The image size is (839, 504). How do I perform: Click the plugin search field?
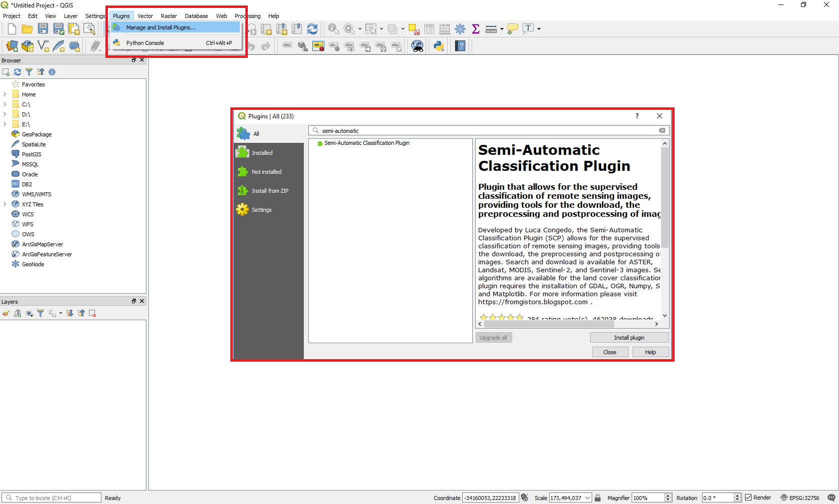click(x=488, y=131)
